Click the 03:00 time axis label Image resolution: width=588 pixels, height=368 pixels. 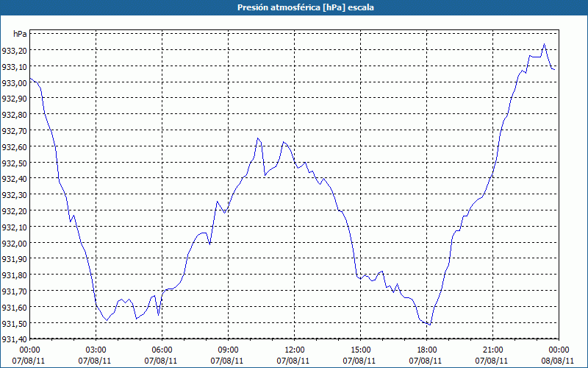96,350
